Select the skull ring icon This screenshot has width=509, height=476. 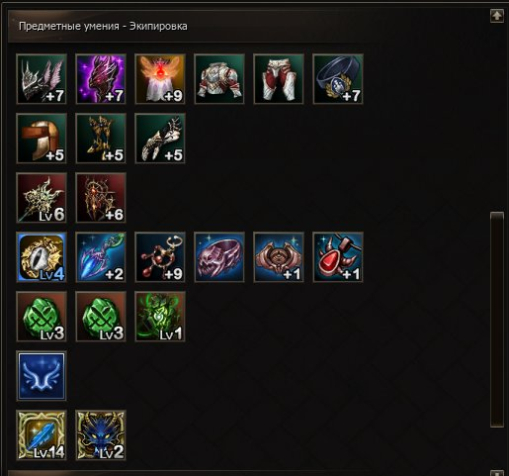coord(219,257)
